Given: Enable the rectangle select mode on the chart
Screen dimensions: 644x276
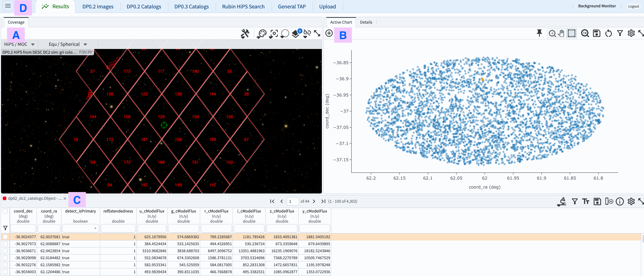Looking at the screenshot, I should tap(572, 33).
